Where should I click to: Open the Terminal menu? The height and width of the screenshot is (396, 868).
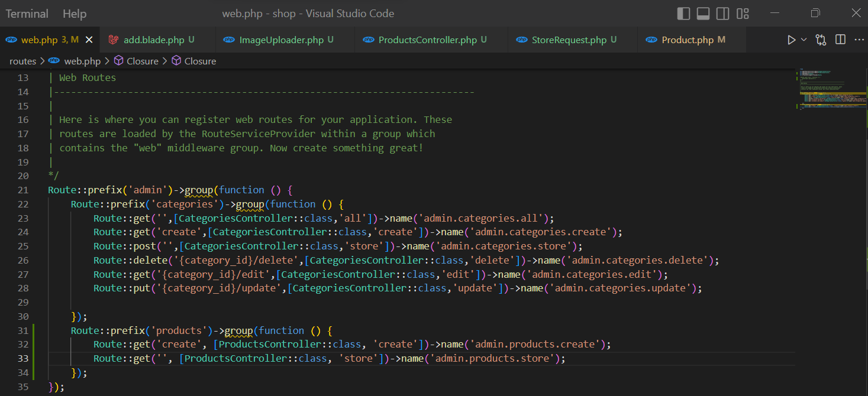(x=27, y=13)
